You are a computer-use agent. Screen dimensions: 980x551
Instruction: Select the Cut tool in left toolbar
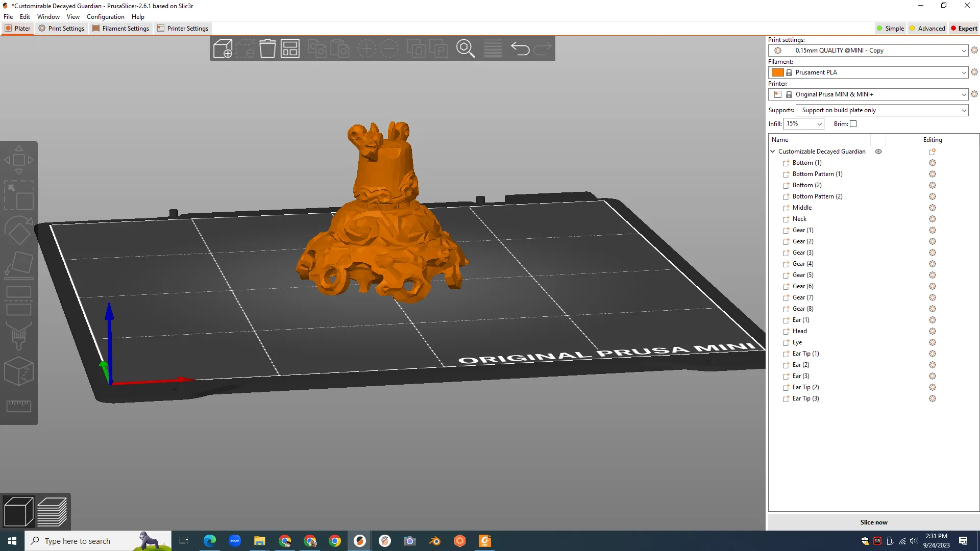19,300
